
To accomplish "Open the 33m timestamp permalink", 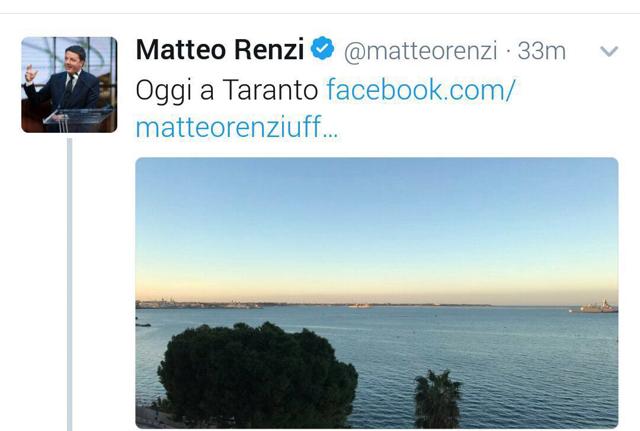I will pyautogui.click(x=542, y=51).
